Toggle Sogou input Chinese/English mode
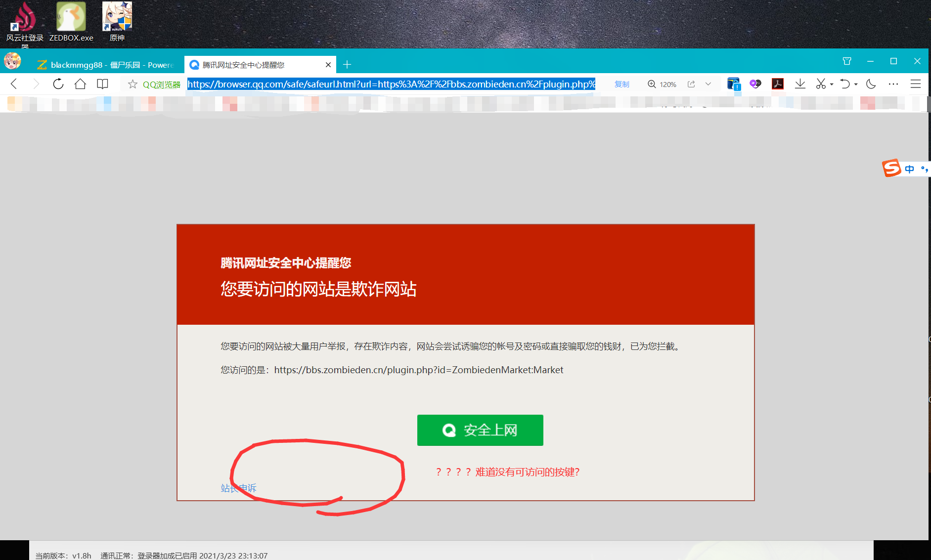This screenshot has width=931, height=560. (x=909, y=169)
